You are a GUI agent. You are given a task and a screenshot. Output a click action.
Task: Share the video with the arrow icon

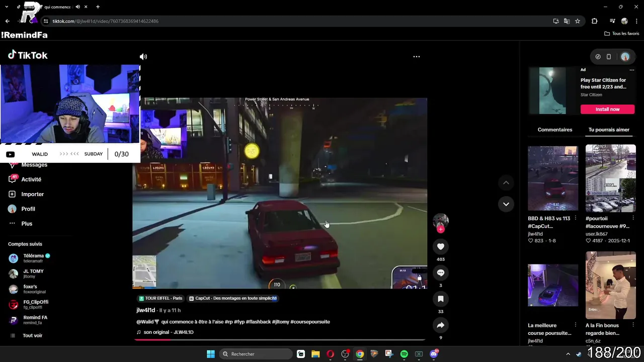(x=441, y=325)
